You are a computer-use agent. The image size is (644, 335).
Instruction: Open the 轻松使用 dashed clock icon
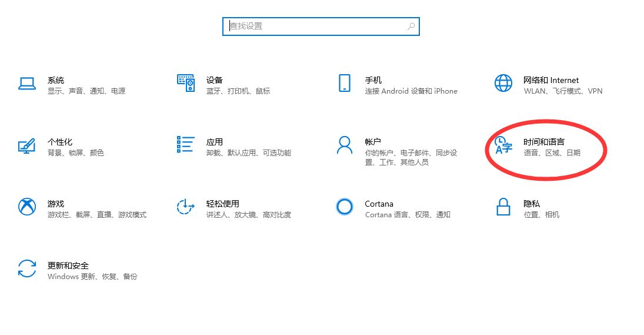(185, 206)
